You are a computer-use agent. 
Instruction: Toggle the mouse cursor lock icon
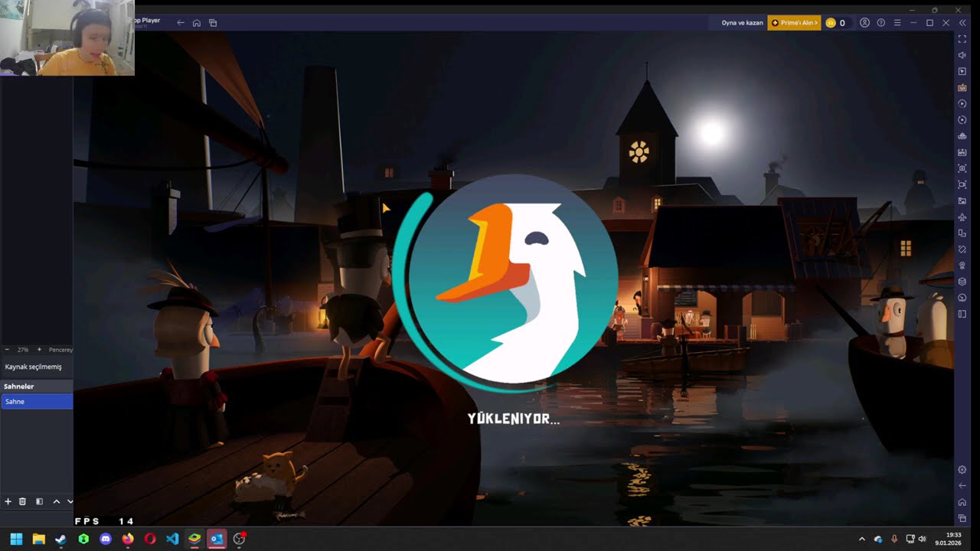click(962, 71)
